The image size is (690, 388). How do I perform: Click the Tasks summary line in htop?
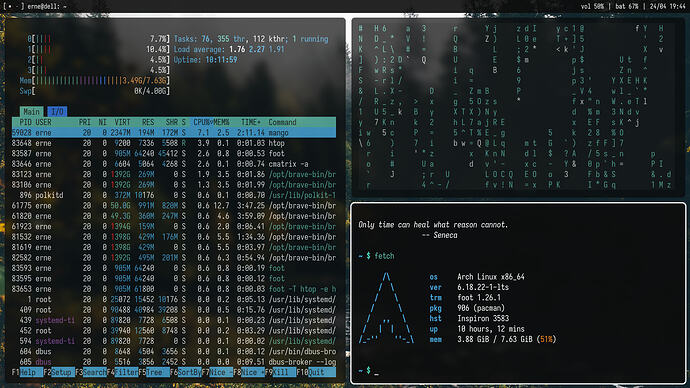(251, 39)
